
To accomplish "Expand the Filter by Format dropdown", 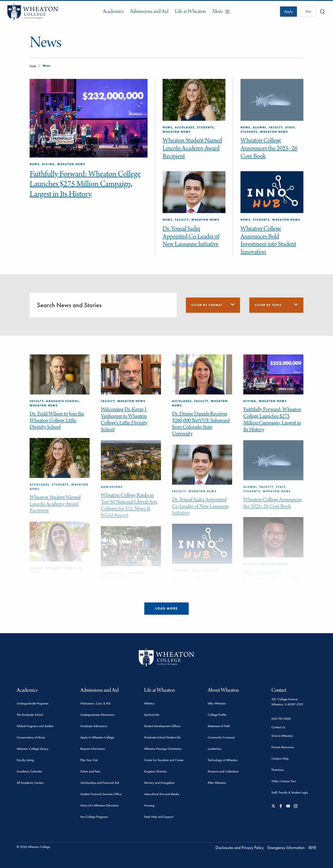I will [213, 305].
